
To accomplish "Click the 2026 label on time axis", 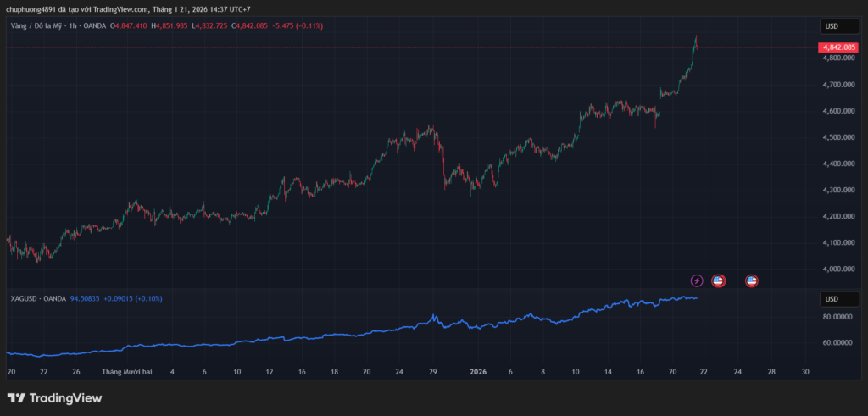I will (478, 371).
